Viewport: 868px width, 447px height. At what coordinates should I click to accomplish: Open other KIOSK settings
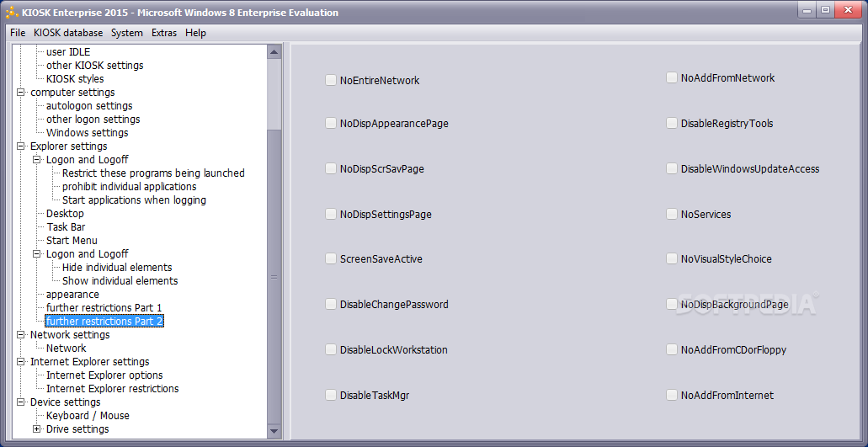[94, 66]
